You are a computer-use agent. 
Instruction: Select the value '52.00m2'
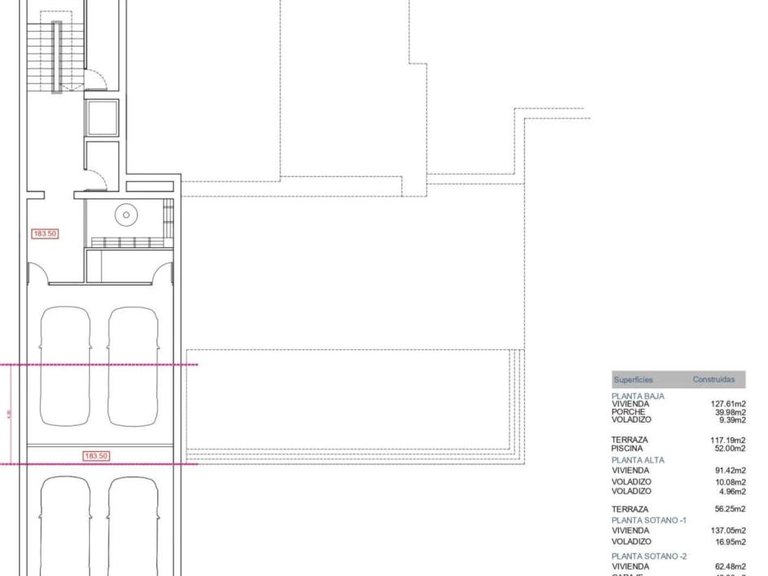(x=730, y=448)
